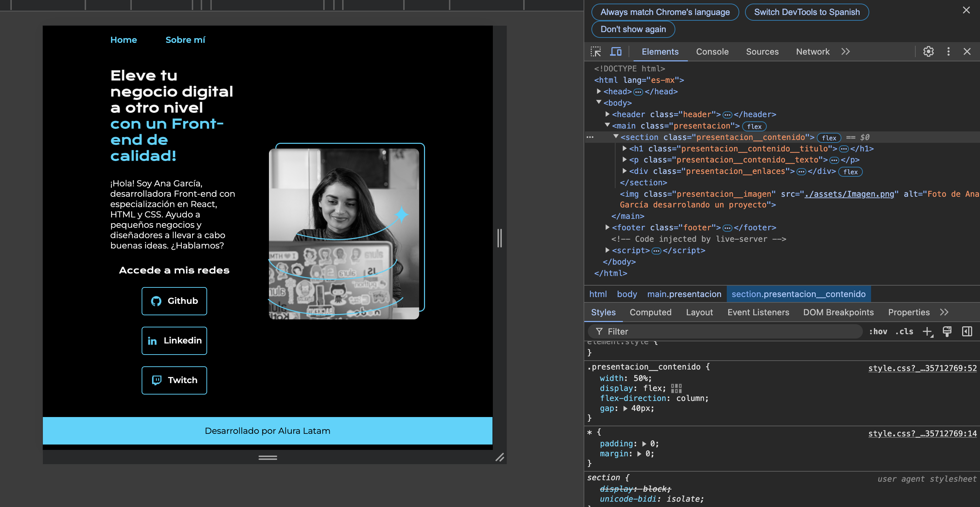
Task: Switch to the Computed styles tab
Action: tap(651, 312)
